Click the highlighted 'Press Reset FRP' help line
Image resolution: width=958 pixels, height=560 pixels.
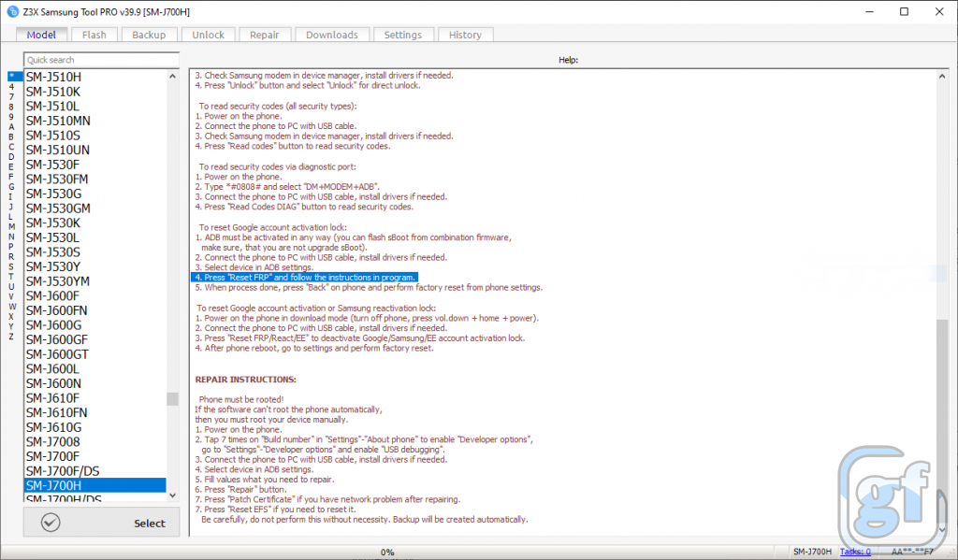(x=304, y=278)
